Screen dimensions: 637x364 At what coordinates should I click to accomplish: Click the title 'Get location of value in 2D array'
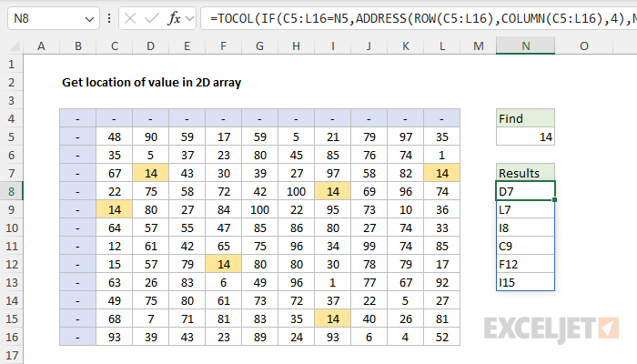click(x=152, y=83)
